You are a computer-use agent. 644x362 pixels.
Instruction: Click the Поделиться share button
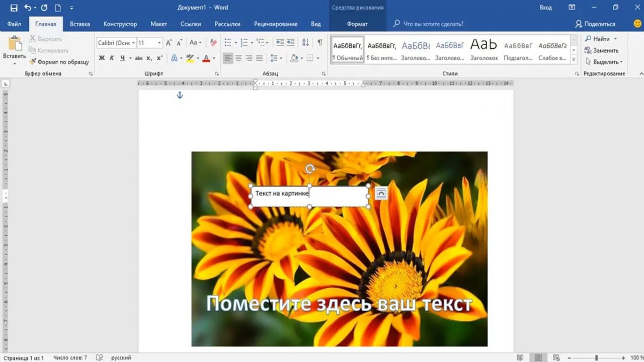595,24
